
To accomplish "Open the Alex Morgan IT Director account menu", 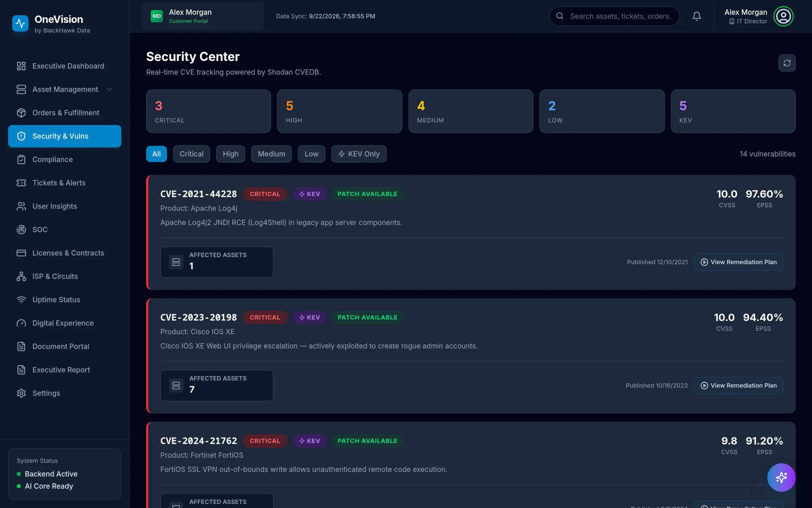I will (759, 16).
